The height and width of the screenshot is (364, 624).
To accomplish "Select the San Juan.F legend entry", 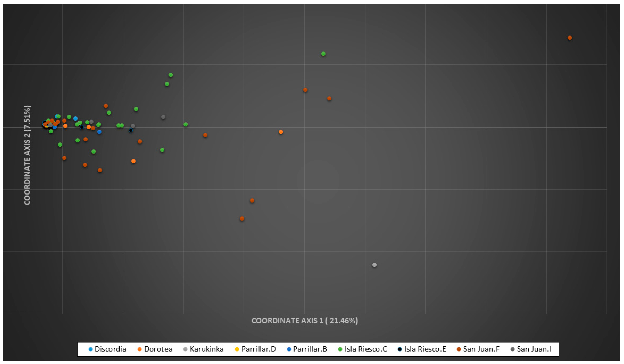I will click(481, 349).
